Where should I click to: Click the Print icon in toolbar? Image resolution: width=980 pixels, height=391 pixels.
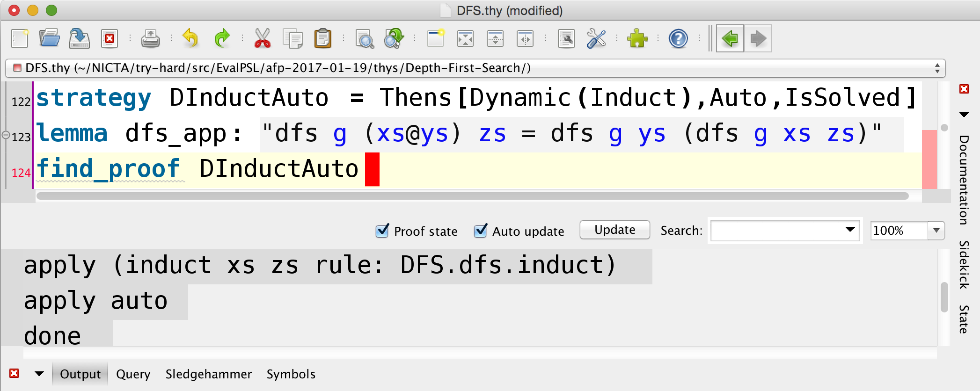pyautogui.click(x=150, y=38)
